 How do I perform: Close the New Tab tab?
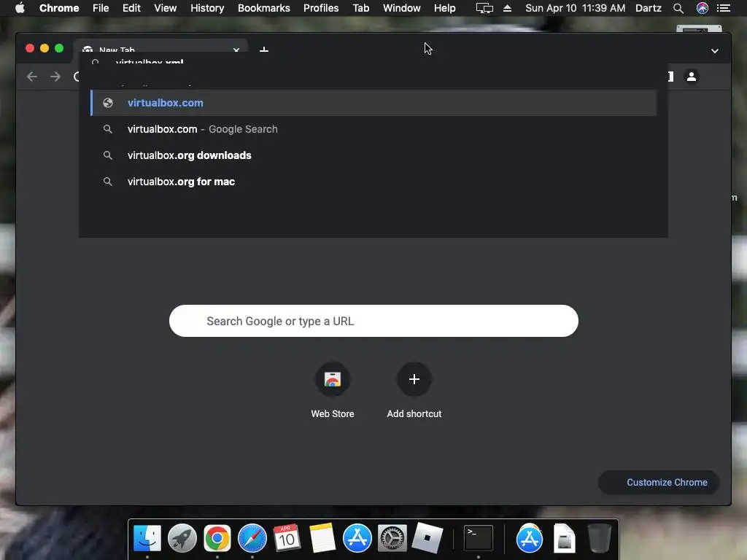(236, 50)
